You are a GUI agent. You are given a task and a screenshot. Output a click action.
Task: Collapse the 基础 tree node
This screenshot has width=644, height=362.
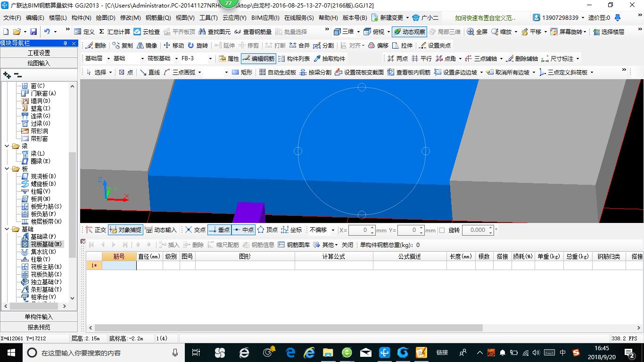point(7,229)
